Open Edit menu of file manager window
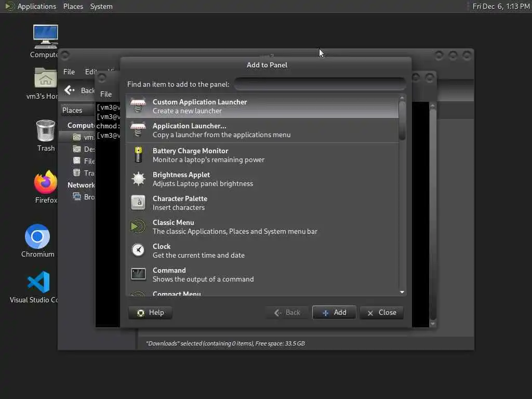Image resolution: width=532 pixels, height=399 pixels. coord(90,72)
